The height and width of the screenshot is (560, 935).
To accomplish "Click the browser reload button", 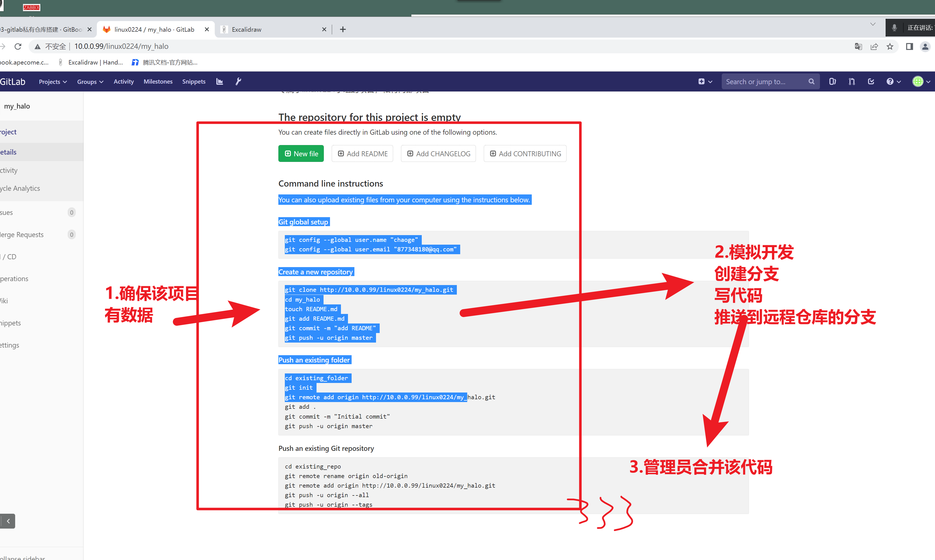I will click(x=18, y=46).
